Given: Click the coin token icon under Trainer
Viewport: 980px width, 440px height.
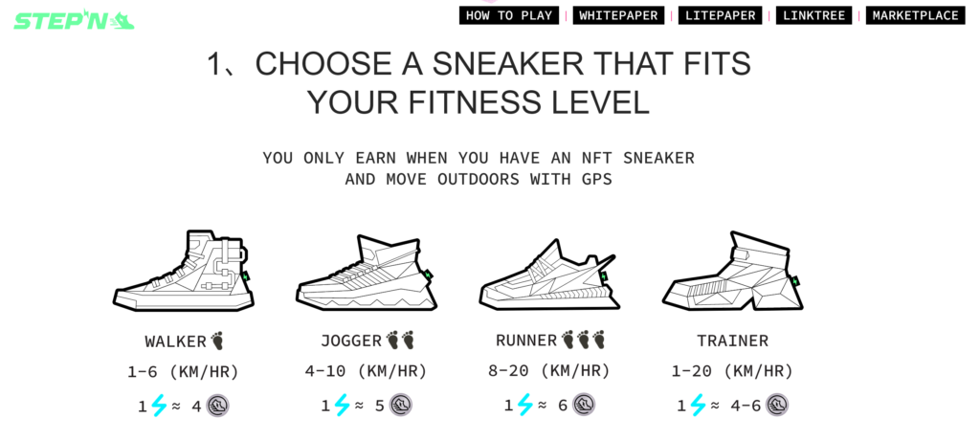Looking at the screenshot, I should [777, 405].
